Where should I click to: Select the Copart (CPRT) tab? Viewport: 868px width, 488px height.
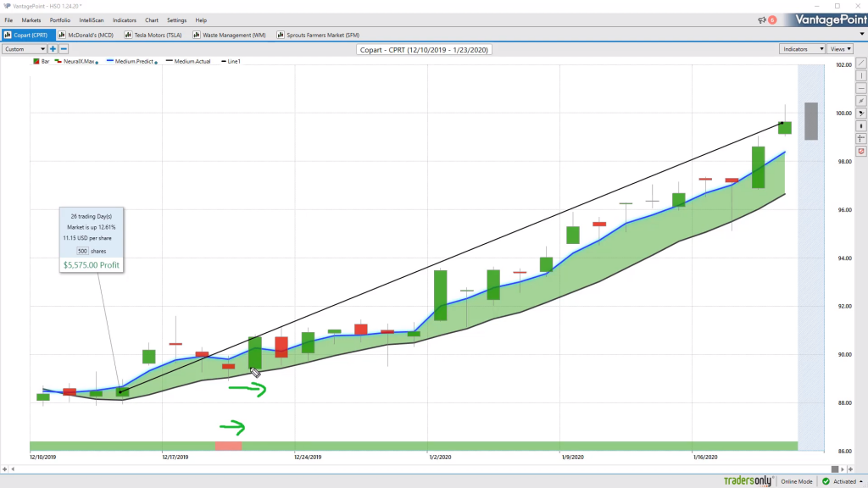tap(28, 35)
